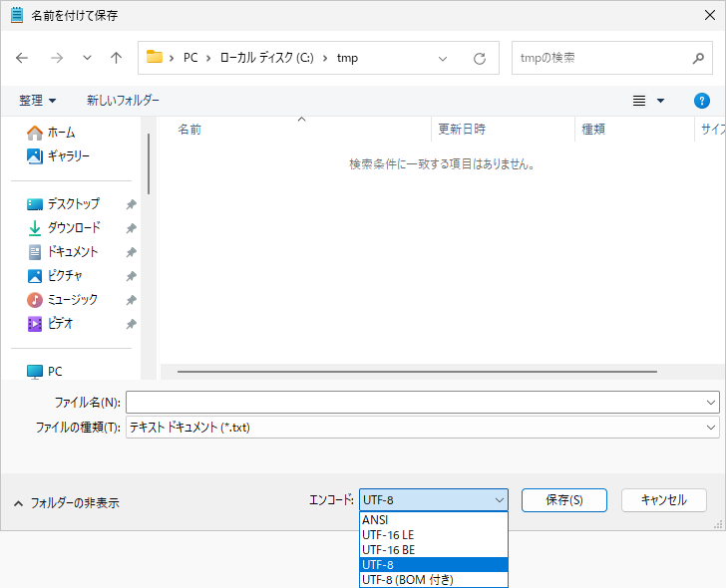Image resolution: width=726 pixels, height=588 pixels.
Task: Expand the ファイルの種類 dropdown
Action: pos(710,427)
